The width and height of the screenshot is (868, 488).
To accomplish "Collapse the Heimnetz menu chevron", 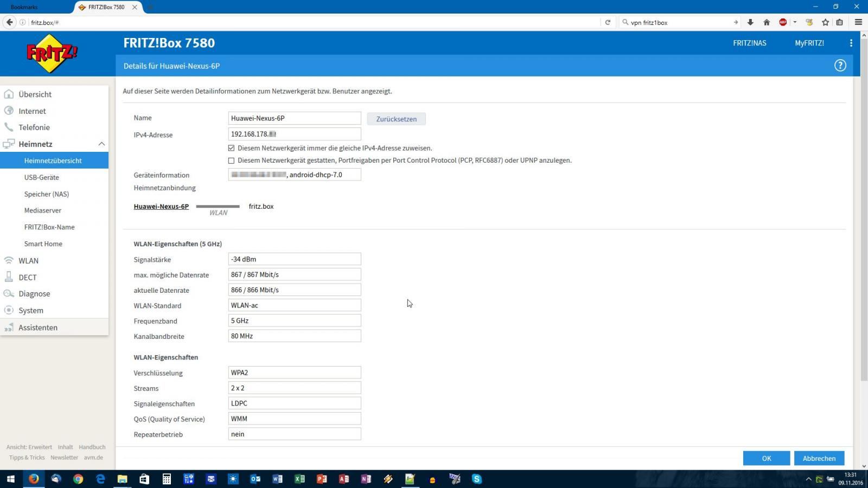I will (101, 144).
